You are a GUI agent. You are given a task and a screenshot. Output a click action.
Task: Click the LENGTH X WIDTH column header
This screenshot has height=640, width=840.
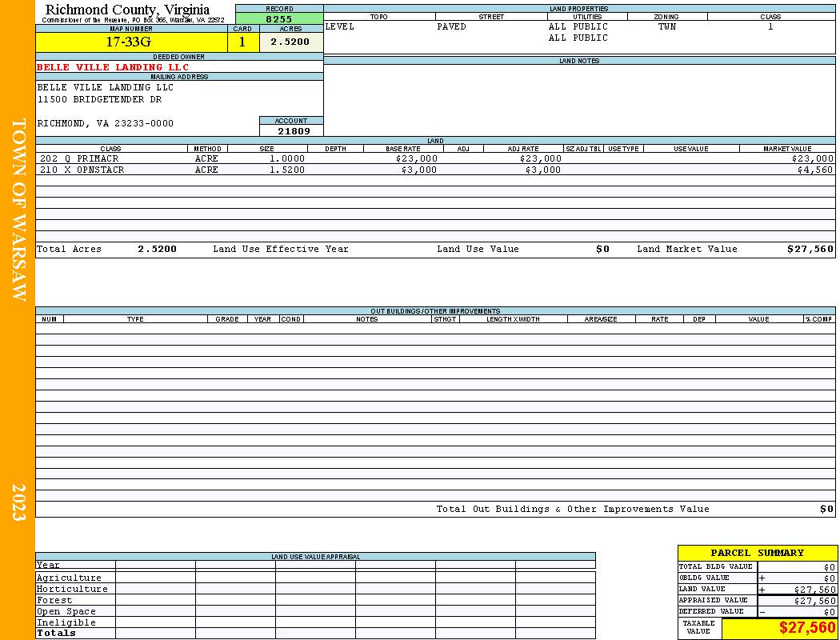(513, 319)
